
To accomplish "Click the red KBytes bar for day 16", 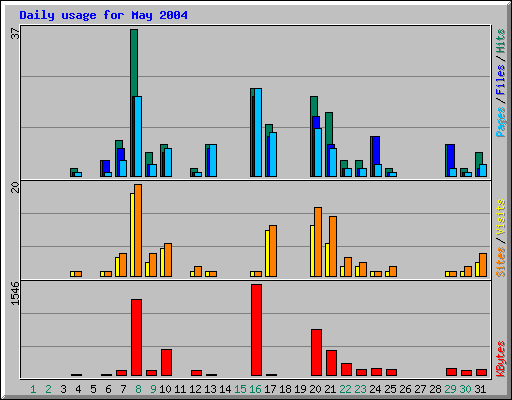I will (x=257, y=330).
